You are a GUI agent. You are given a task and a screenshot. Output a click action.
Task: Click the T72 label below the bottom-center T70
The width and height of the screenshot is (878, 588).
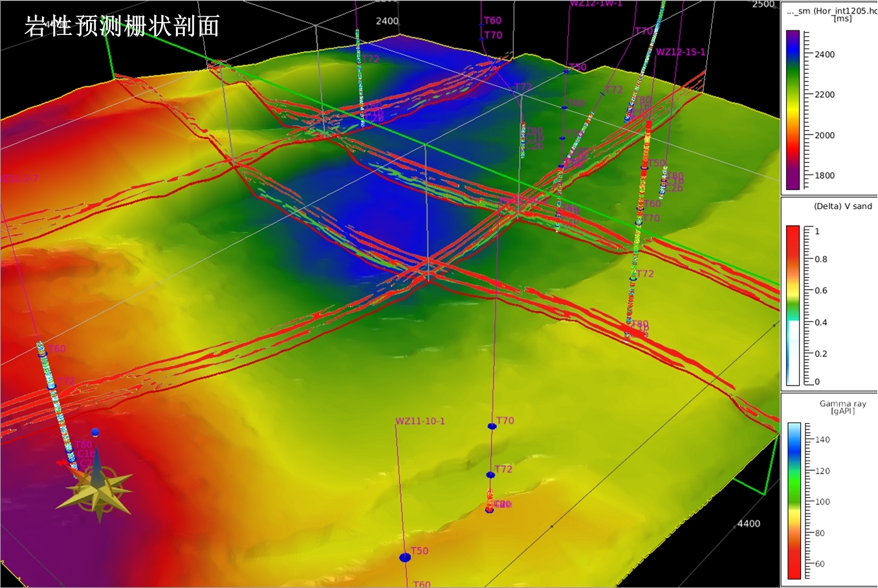(x=503, y=469)
